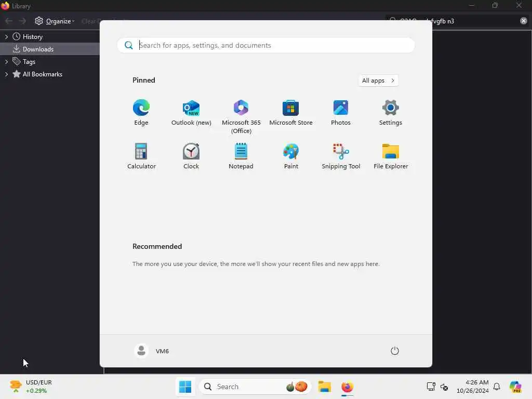Open File Explorer from the taskbar
Screen dimensions: 532x399
324,387
